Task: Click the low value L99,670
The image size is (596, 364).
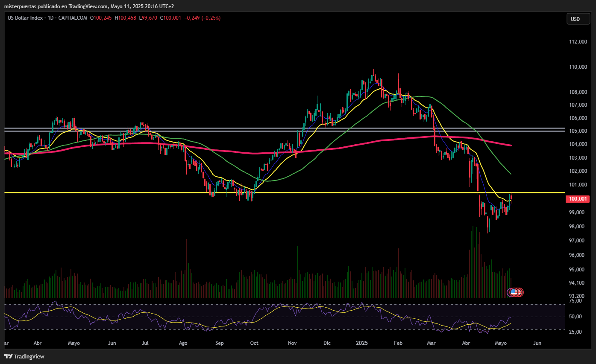Action: coord(148,18)
